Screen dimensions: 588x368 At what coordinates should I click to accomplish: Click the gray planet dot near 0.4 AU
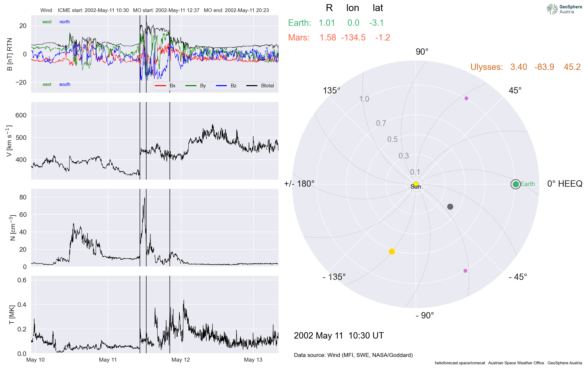[x=450, y=207]
